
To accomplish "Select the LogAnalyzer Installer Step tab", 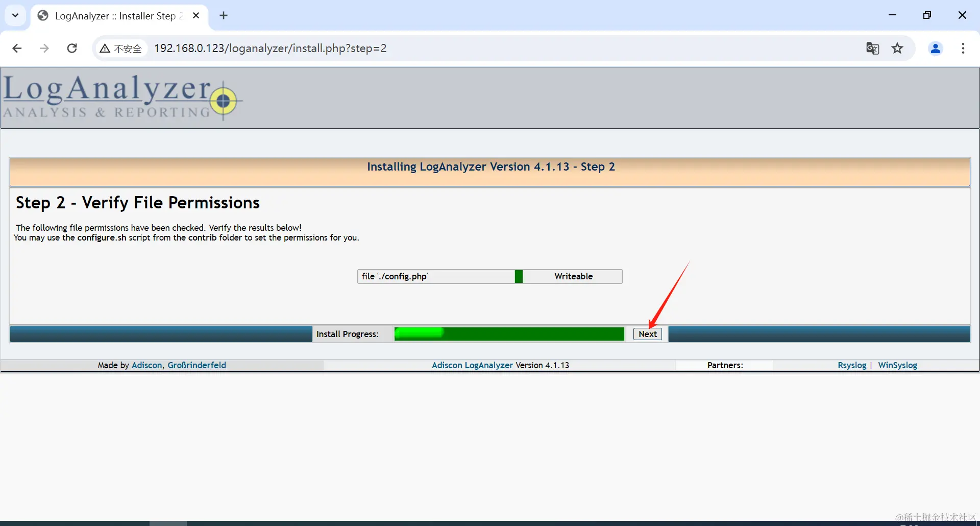I will [x=118, y=16].
